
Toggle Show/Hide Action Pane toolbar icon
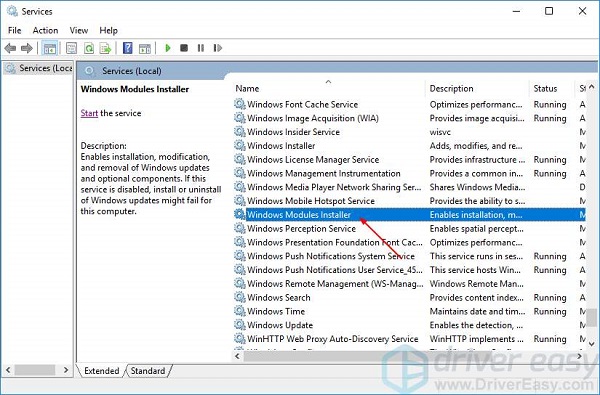tap(145, 48)
